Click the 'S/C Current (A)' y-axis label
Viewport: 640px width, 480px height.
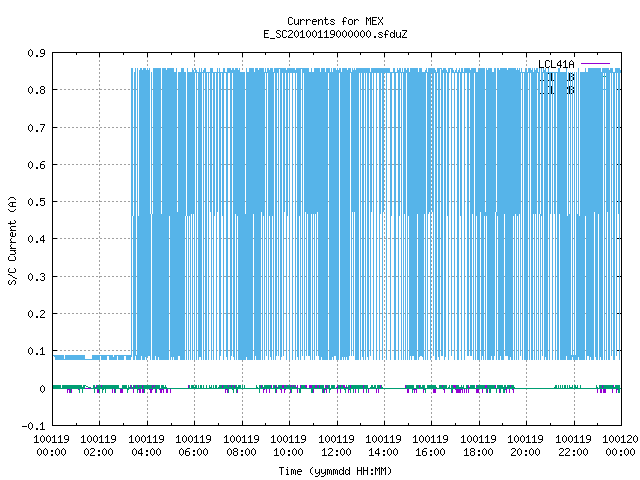pos(12,240)
